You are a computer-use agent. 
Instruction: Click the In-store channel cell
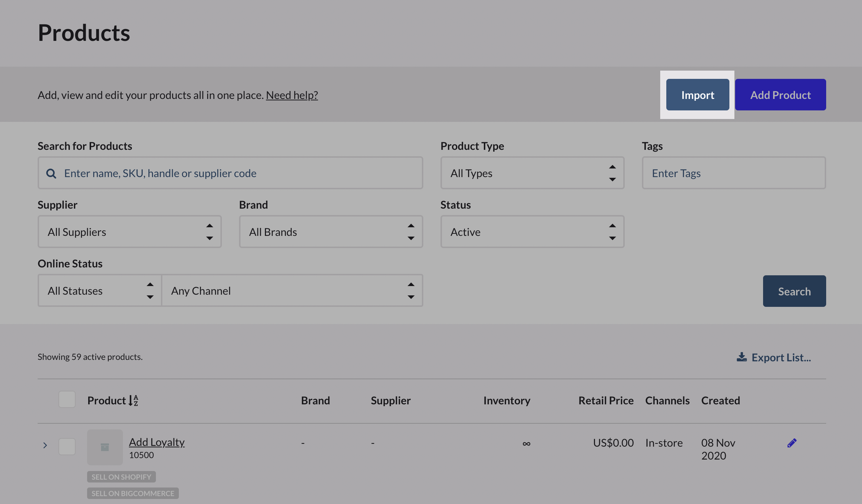coord(664,443)
